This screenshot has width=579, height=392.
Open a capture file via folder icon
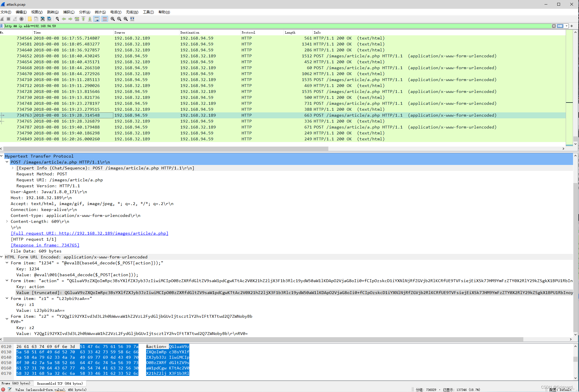(30, 19)
